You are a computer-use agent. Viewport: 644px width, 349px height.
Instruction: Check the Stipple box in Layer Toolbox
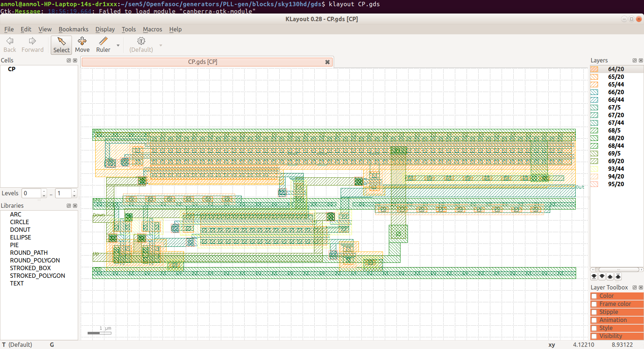click(x=594, y=312)
